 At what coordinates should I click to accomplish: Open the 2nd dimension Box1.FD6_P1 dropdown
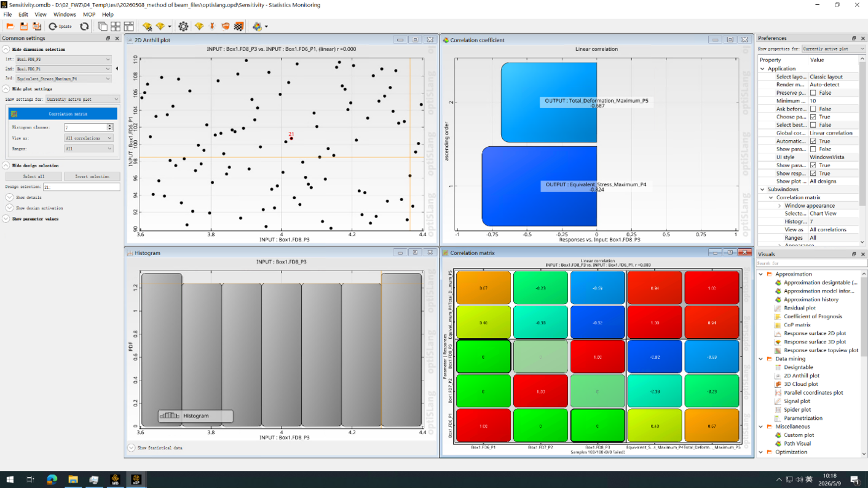[x=63, y=69]
